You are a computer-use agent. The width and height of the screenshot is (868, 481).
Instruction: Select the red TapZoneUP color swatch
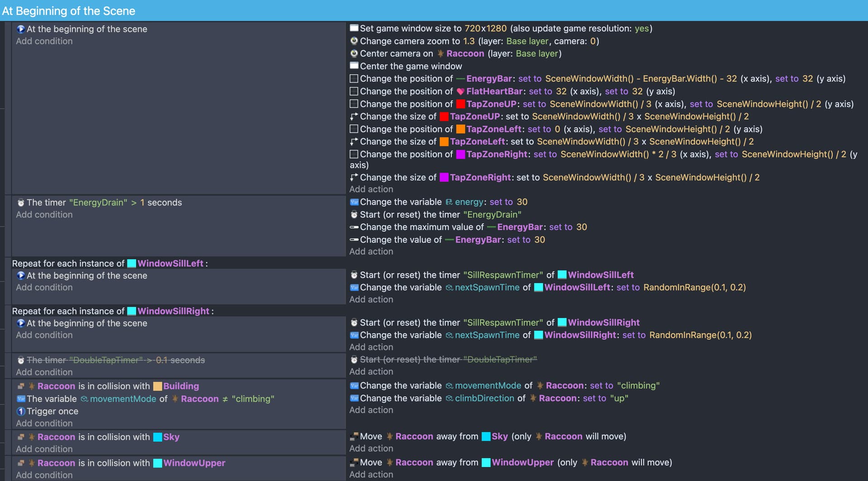point(460,104)
